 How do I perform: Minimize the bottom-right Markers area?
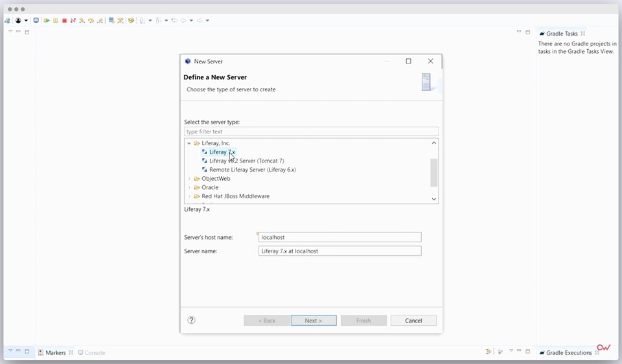519,350
